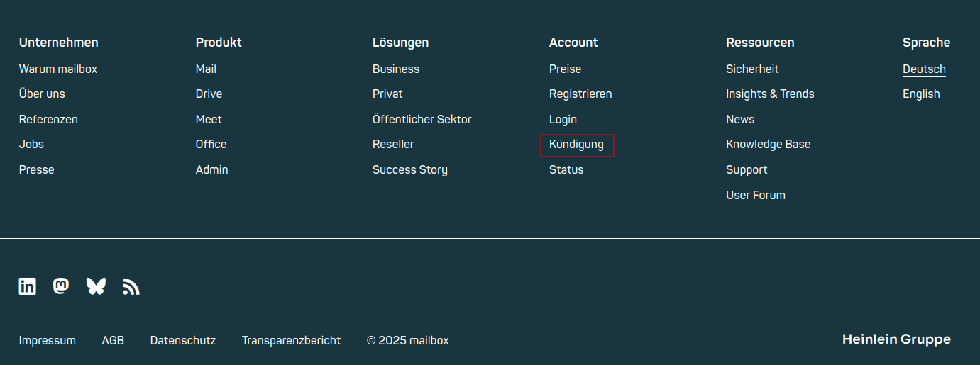Open the Drive product link
The height and width of the screenshot is (365, 980).
click(x=209, y=94)
